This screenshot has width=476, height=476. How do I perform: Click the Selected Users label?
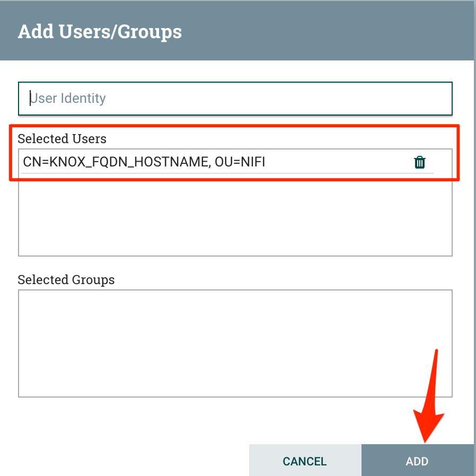point(62,139)
